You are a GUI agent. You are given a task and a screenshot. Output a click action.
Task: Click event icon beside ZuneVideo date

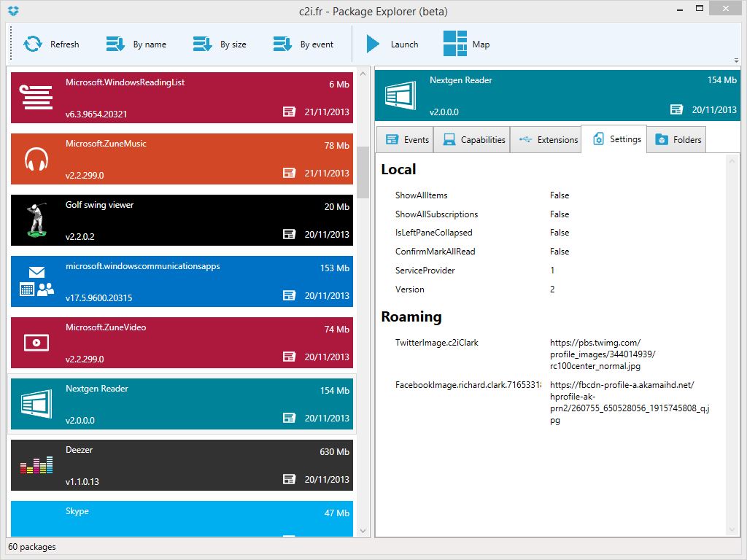[289, 357]
